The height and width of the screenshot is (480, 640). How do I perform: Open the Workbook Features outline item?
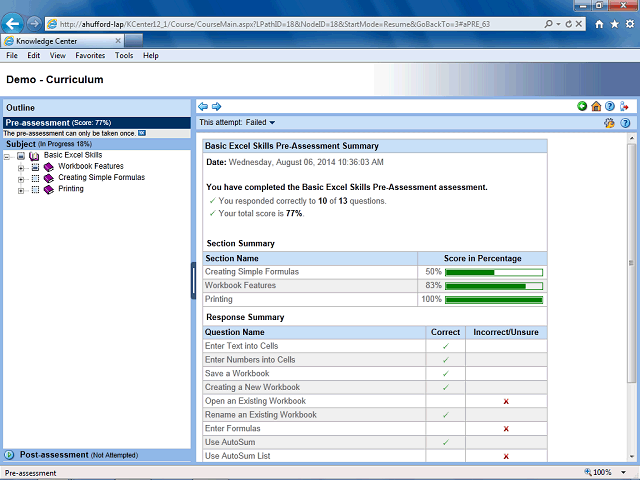[x=91, y=166]
